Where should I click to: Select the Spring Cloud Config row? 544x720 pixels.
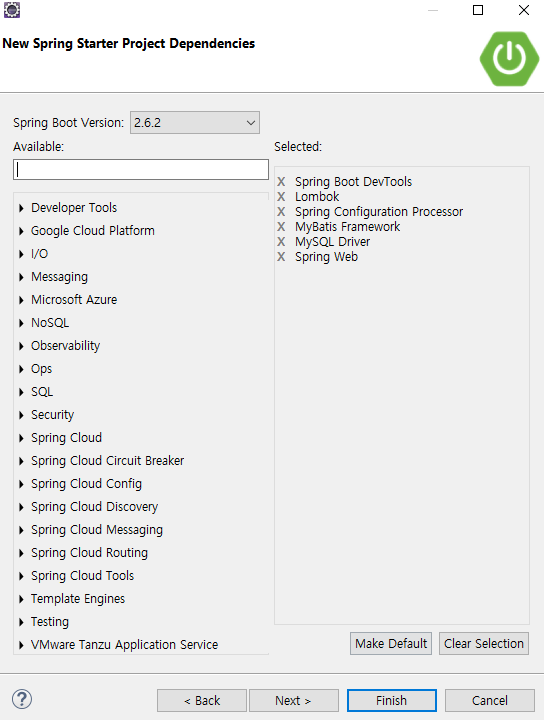[86, 484]
